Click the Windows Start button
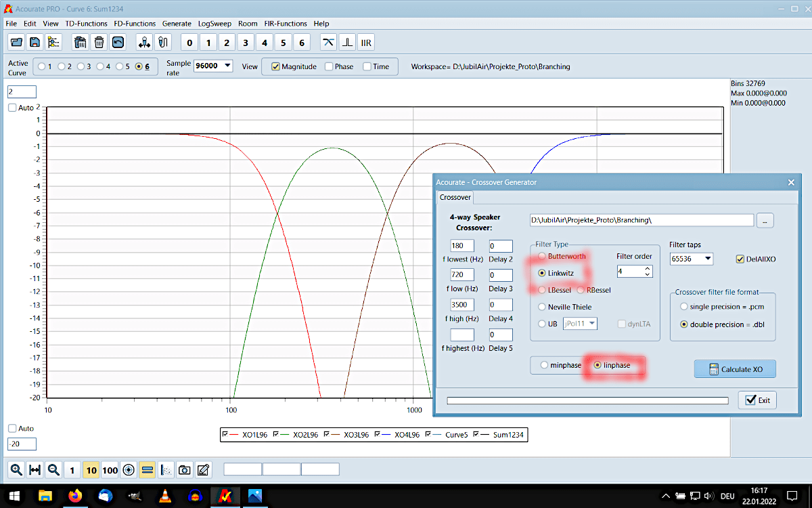 (x=14, y=496)
